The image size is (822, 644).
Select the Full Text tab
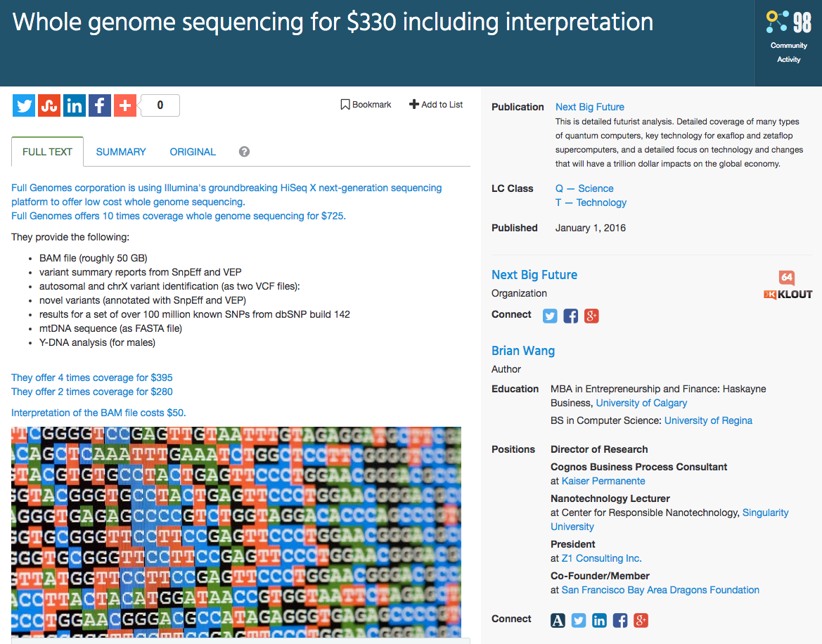(x=47, y=152)
